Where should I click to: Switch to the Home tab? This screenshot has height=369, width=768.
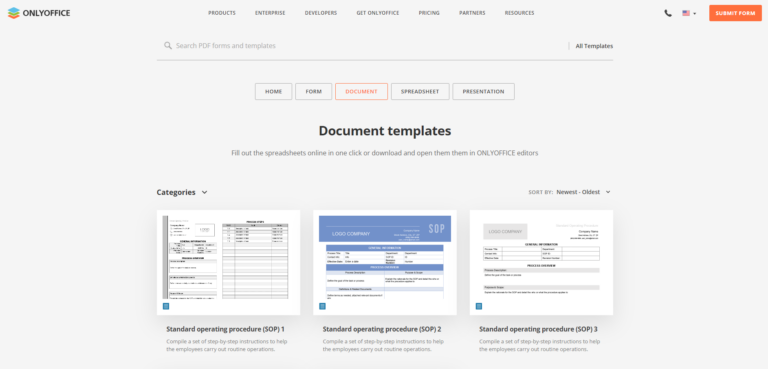point(273,92)
